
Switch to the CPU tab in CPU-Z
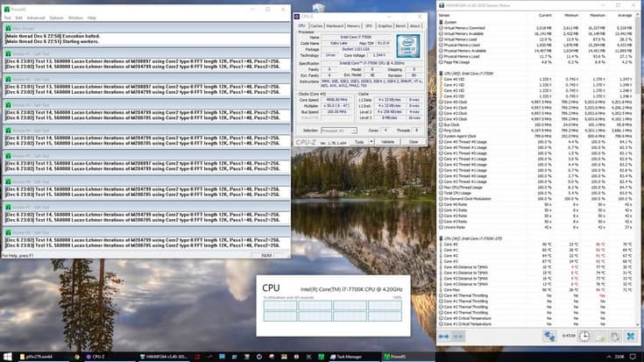point(302,26)
